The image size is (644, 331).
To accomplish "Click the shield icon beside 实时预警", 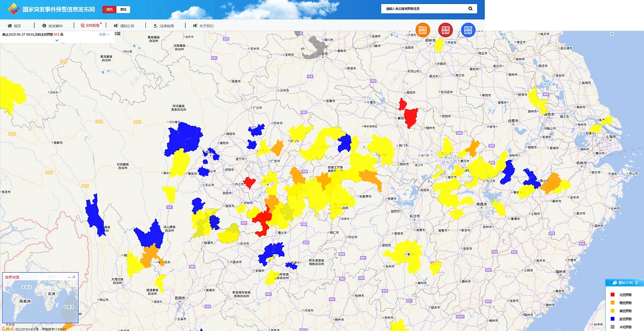I will tap(83, 25).
